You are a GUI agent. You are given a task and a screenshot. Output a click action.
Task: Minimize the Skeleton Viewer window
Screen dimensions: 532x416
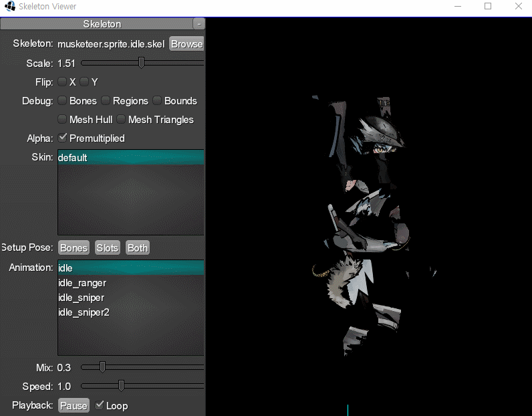[458, 6]
